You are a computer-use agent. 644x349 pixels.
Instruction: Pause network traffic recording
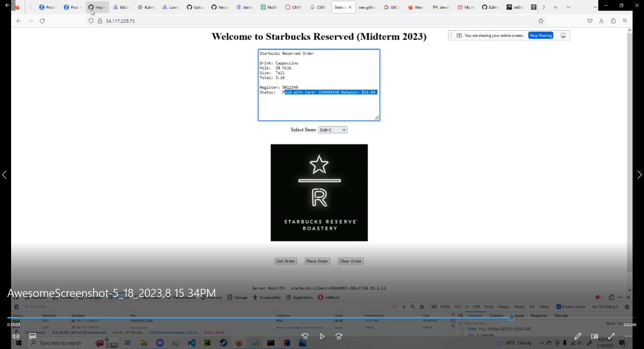coord(395,307)
